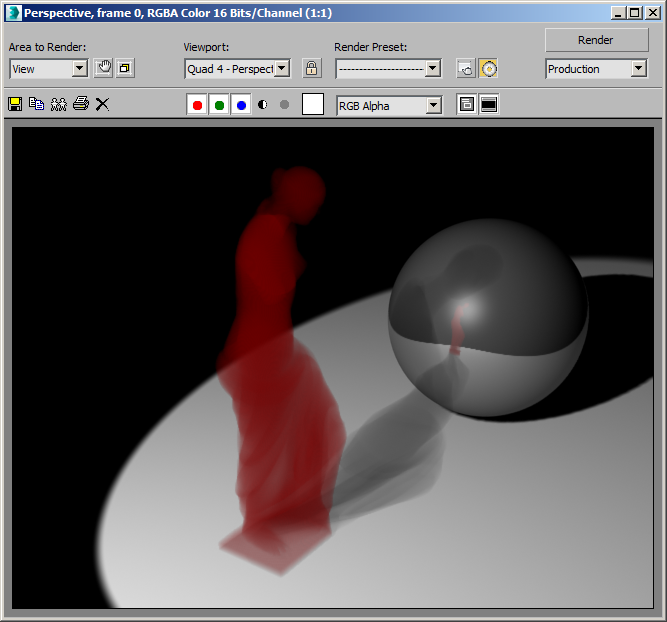The width and height of the screenshot is (667, 622).
Task: Copy the image to clipboard
Action: pos(37,104)
